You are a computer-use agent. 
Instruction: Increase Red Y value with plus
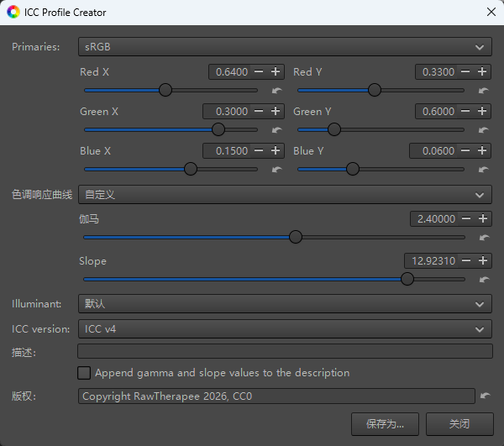tap(482, 71)
